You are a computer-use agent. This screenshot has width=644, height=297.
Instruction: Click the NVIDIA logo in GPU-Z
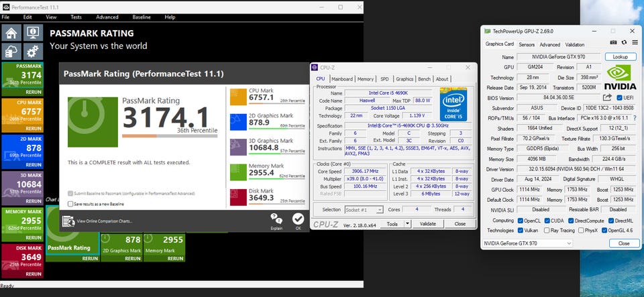[620, 76]
